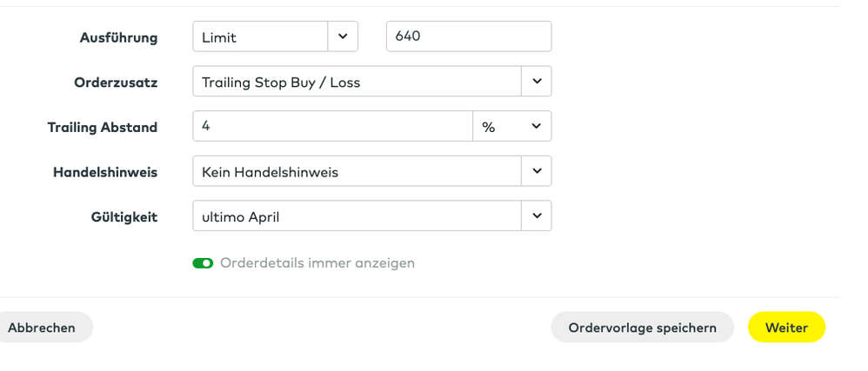Open the Kein Handelshinweis dropdown
This screenshot has width=868, height=371.
[357, 171]
